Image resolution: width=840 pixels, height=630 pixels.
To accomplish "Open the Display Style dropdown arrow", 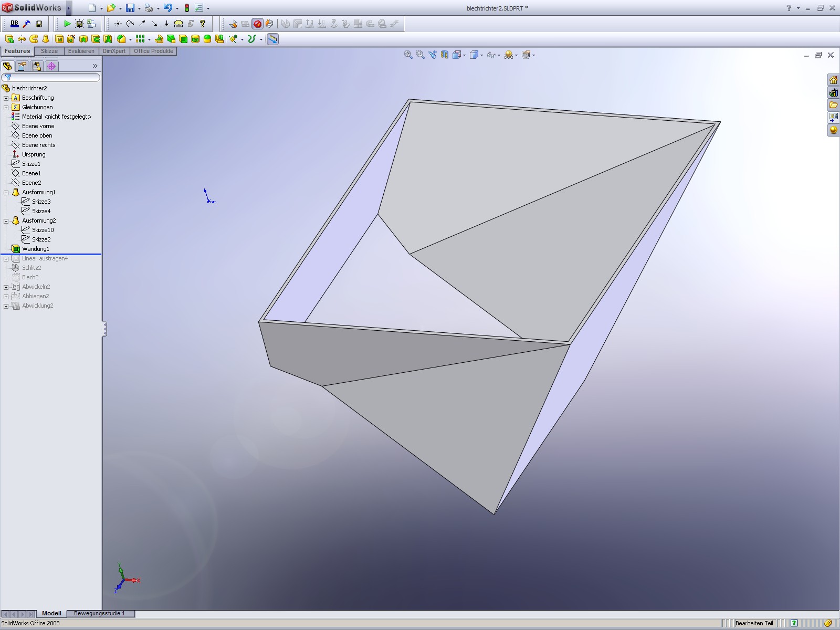I will (x=481, y=55).
